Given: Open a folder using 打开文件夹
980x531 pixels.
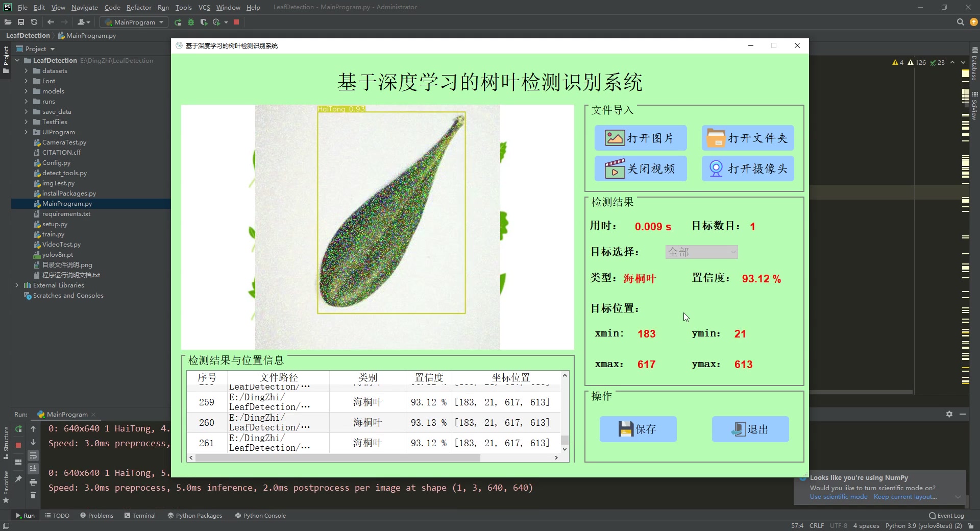Looking at the screenshot, I should 747,138.
